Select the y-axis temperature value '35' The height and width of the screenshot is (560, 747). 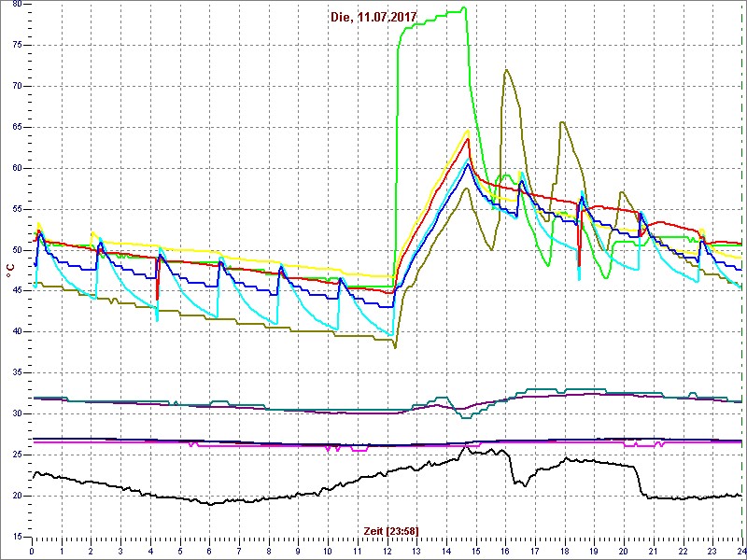16,372
